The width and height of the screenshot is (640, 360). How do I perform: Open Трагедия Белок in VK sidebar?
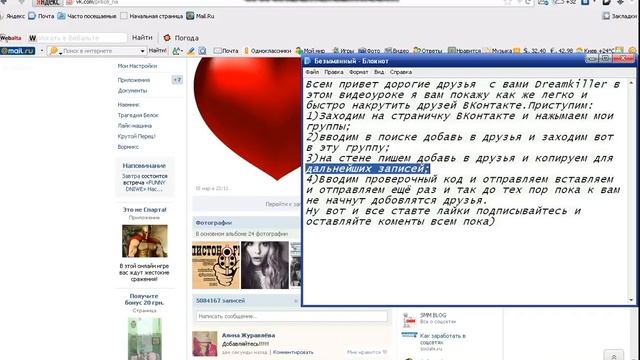tap(138, 116)
